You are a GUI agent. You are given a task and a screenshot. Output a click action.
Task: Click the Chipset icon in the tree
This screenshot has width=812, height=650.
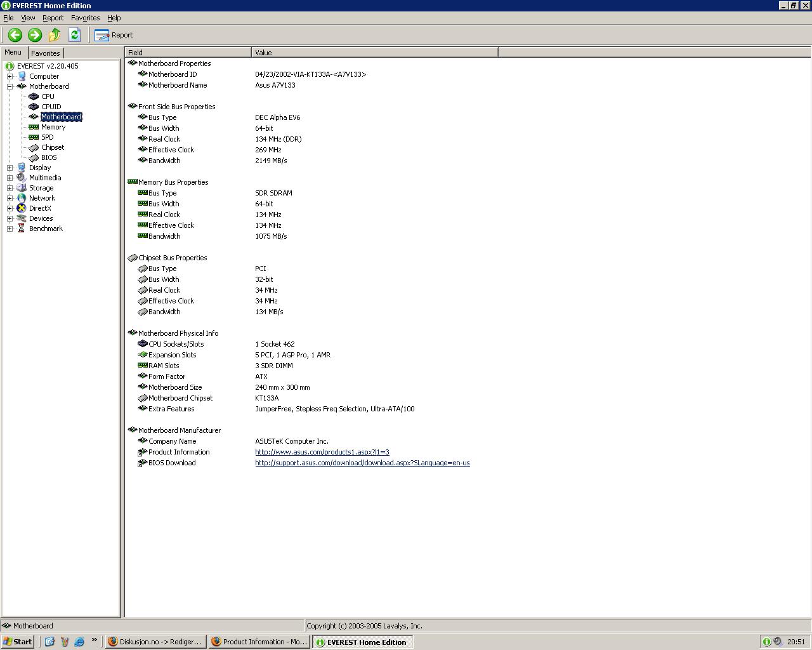[34, 147]
